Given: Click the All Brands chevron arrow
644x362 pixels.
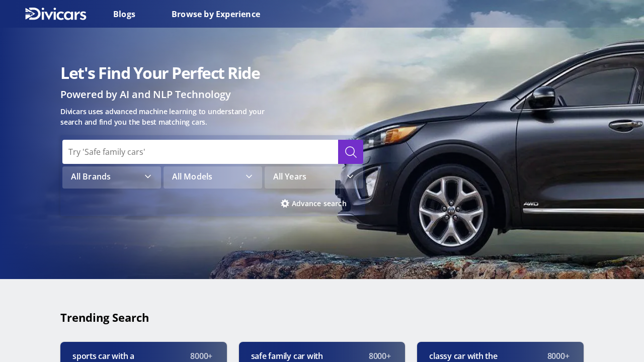Looking at the screenshot, I should point(148,176).
